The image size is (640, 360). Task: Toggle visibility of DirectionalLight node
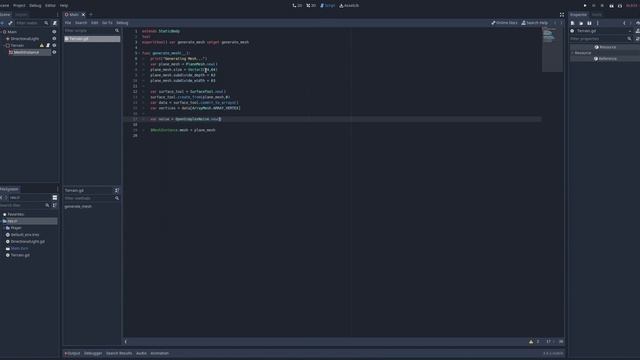[x=54, y=39]
